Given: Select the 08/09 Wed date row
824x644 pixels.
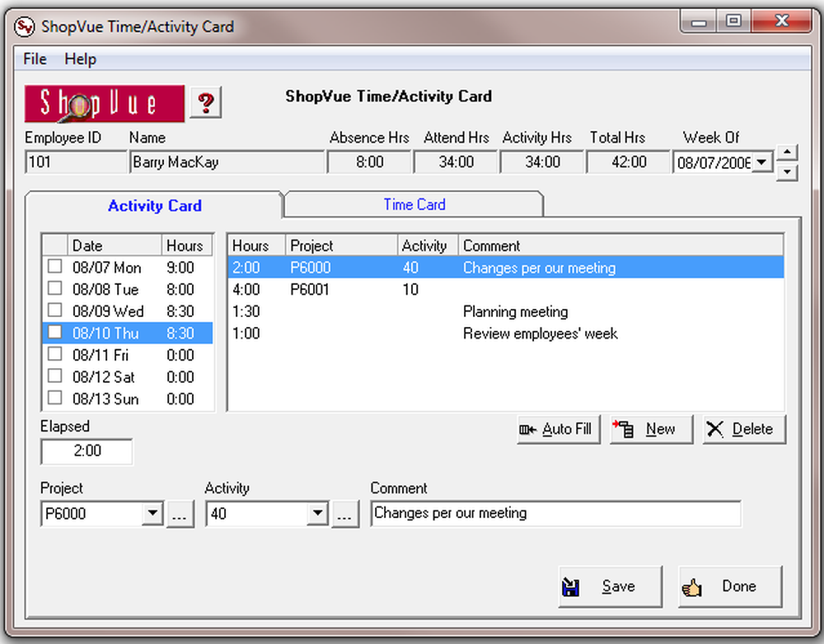Looking at the screenshot, I should (128, 311).
